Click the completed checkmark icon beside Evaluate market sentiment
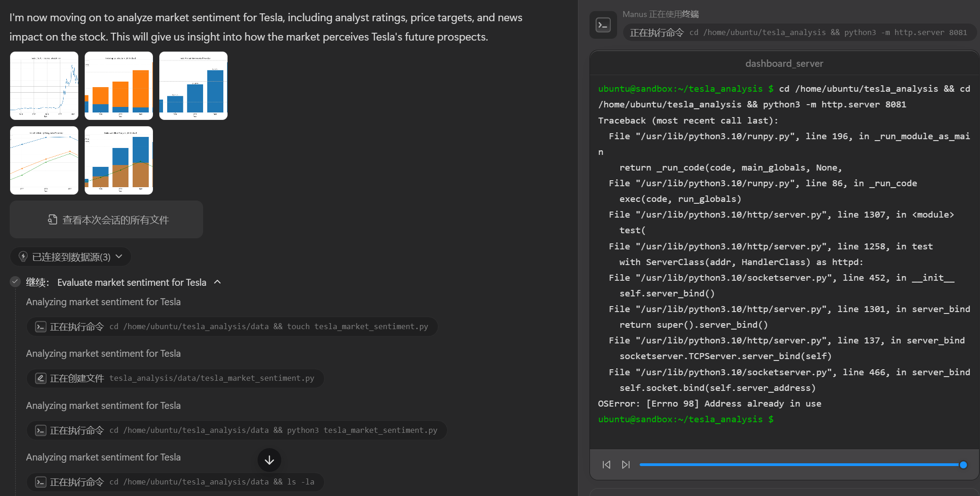Screen dimensions: 980x496 [x=15, y=282]
